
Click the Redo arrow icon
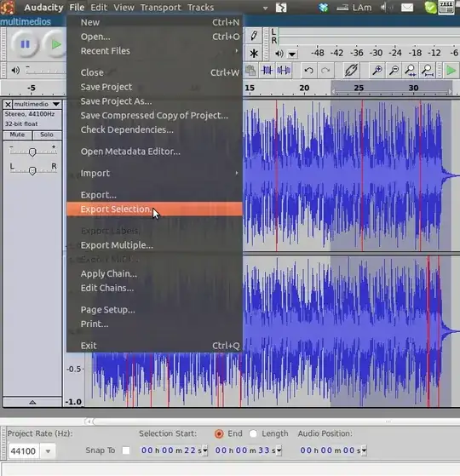[325, 71]
